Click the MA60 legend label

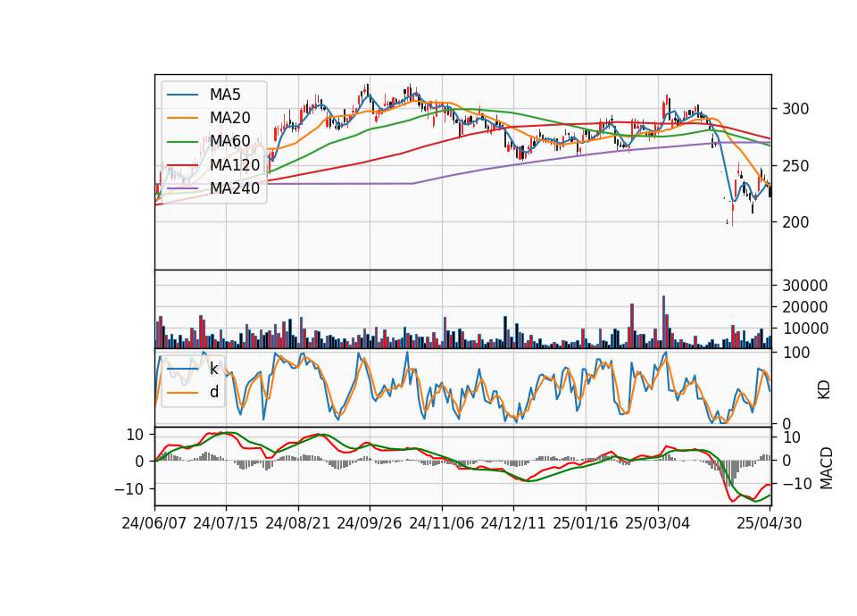(x=229, y=141)
